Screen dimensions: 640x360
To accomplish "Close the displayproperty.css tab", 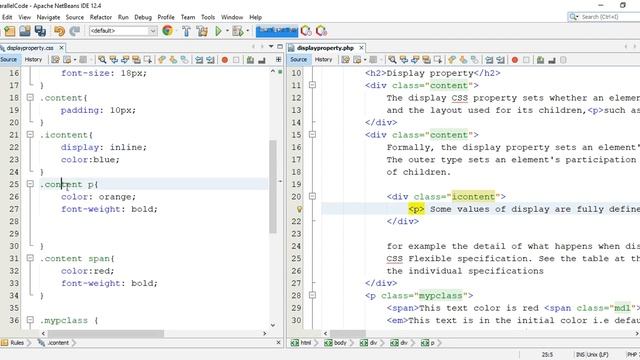I will (x=62, y=48).
